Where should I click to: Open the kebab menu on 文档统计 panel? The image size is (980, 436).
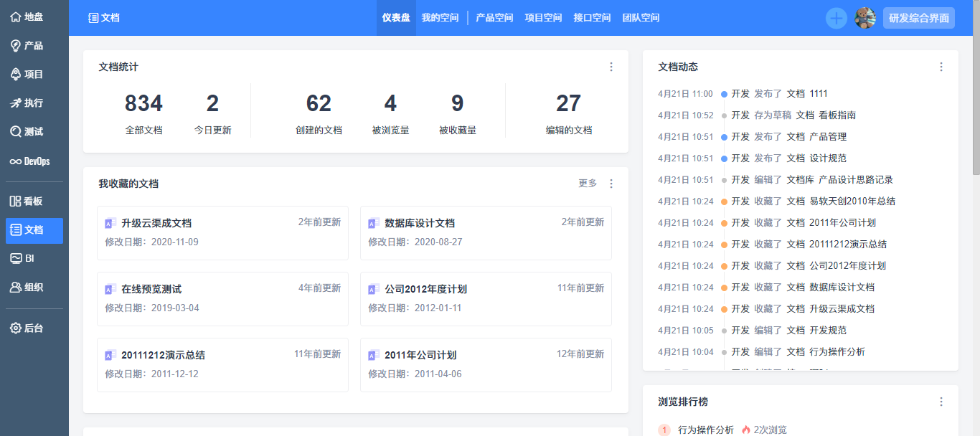click(x=611, y=67)
